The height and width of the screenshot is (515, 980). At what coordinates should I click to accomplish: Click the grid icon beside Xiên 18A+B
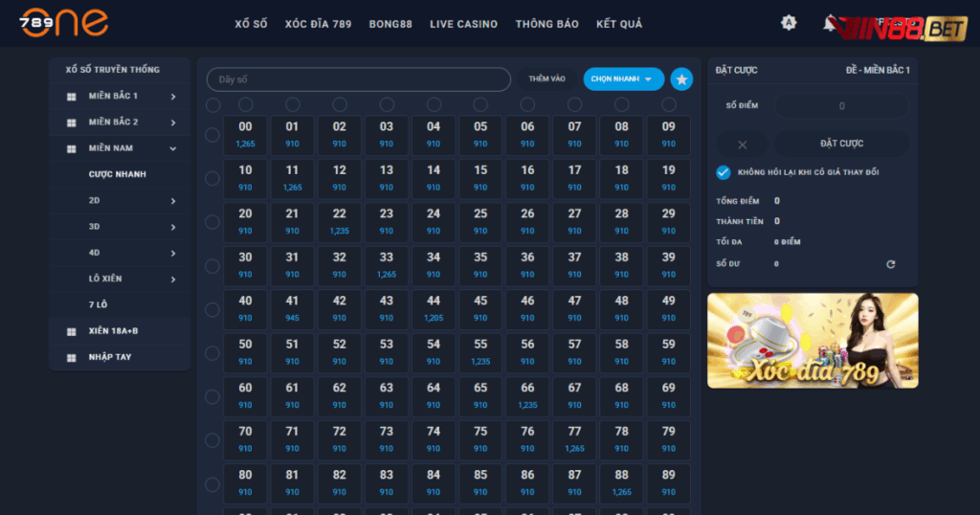71,331
